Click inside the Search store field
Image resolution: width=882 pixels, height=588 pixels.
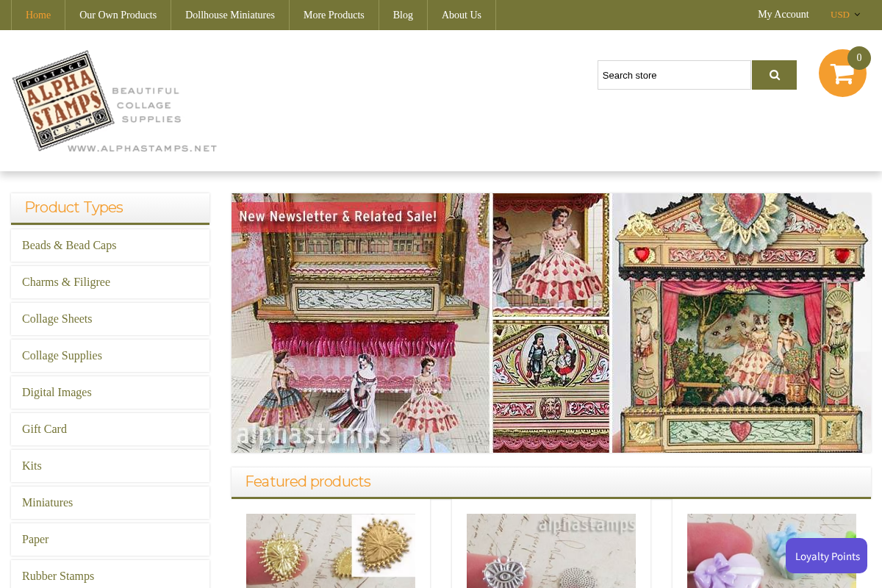[673, 74]
